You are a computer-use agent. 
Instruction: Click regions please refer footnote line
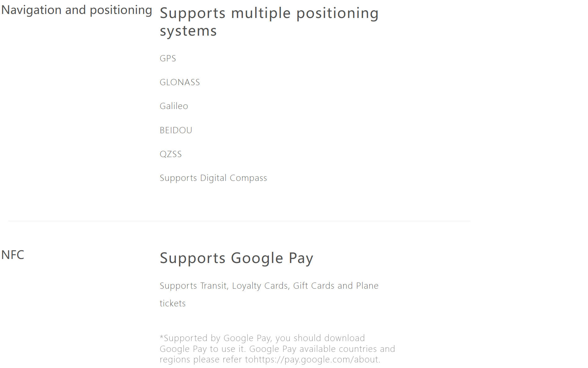pos(270,359)
